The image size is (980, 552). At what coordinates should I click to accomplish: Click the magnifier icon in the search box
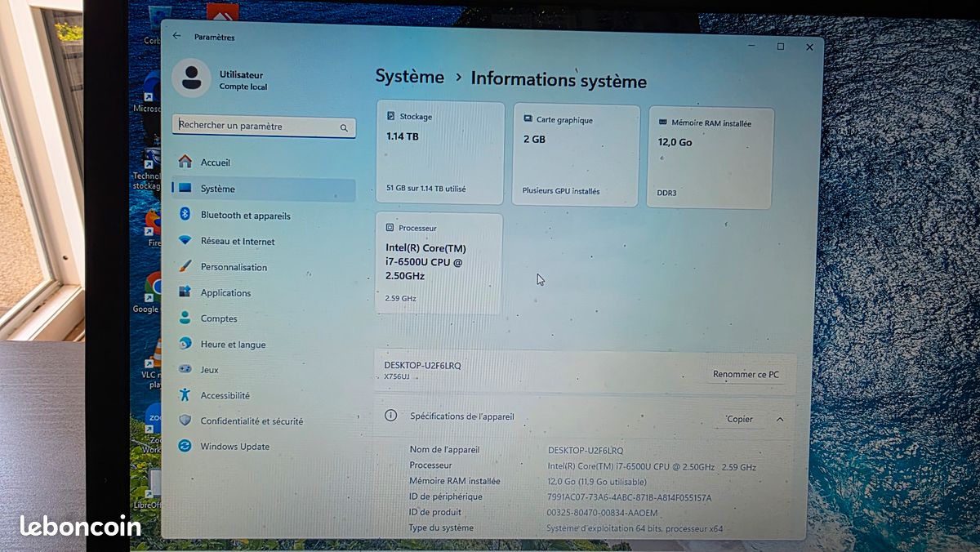tap(344, 128)
